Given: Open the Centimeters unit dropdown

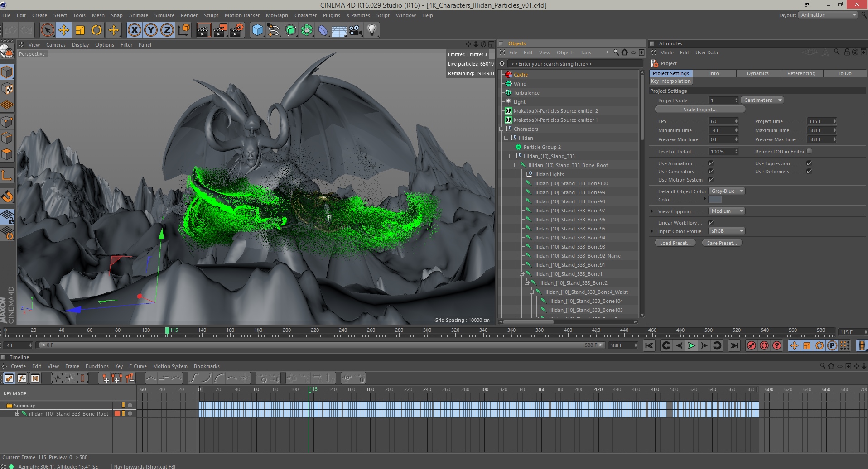Looking at the screenshot, I should coord(762,100).
